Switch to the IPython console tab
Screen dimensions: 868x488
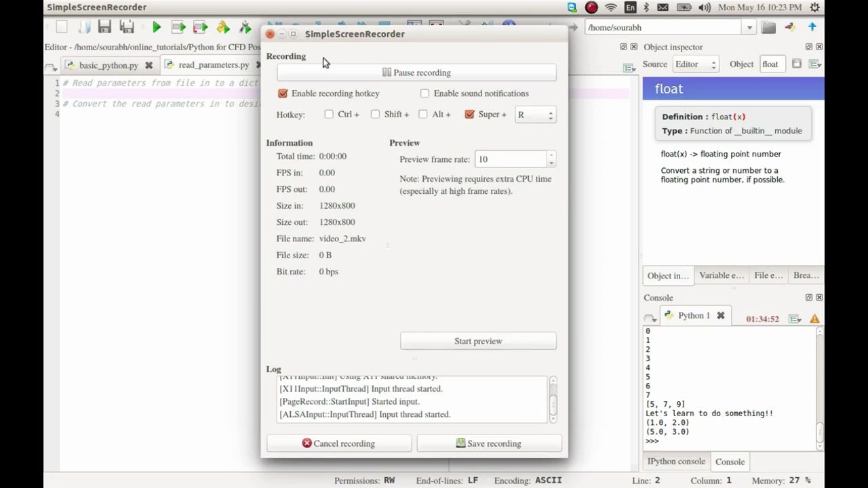click(676, 462)
